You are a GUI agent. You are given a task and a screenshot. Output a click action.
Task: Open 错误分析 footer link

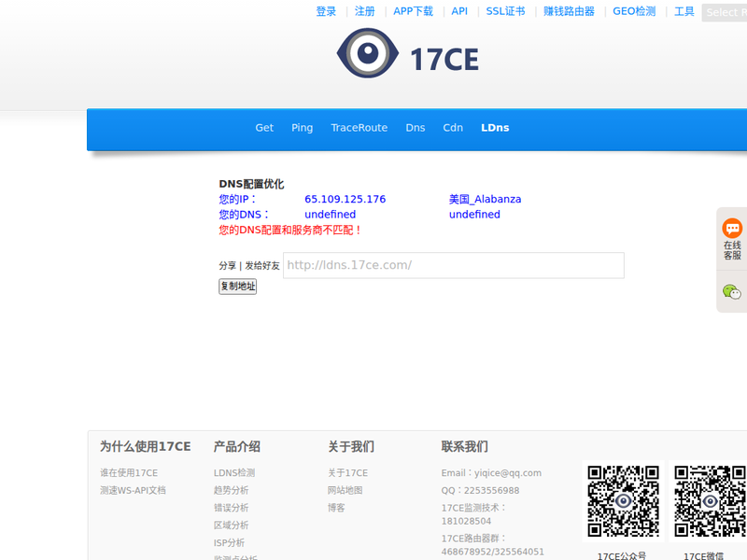[x=231, y=508]
